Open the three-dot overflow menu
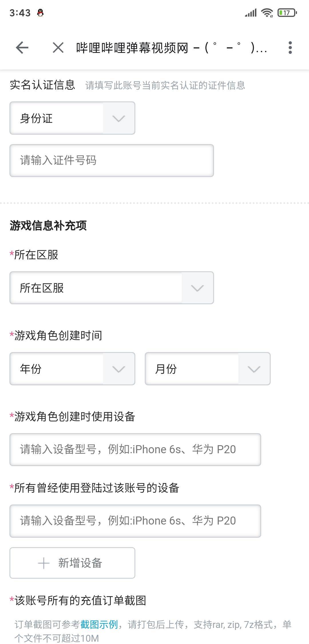The image size is (309, 644). [290, 48]
